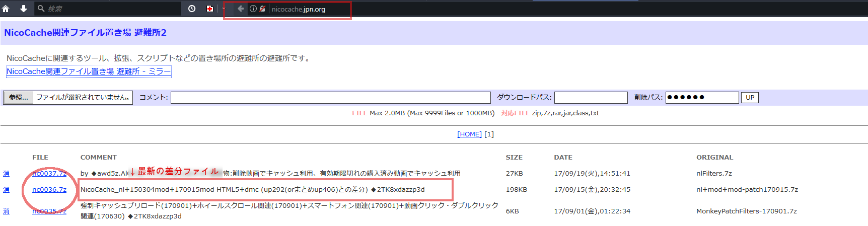Click the crossed-out lock insecure icon
This screenshot has width=868, height=226.
262,9
